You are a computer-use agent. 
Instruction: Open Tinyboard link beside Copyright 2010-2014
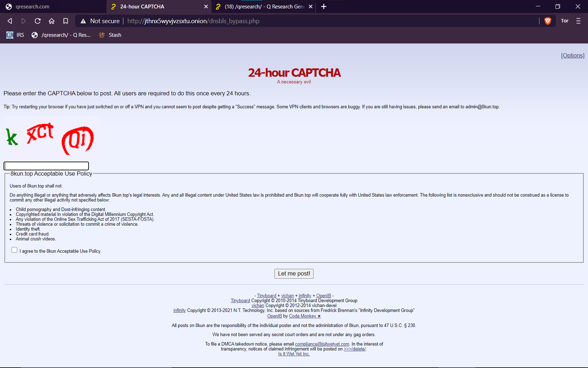[240, 301]
